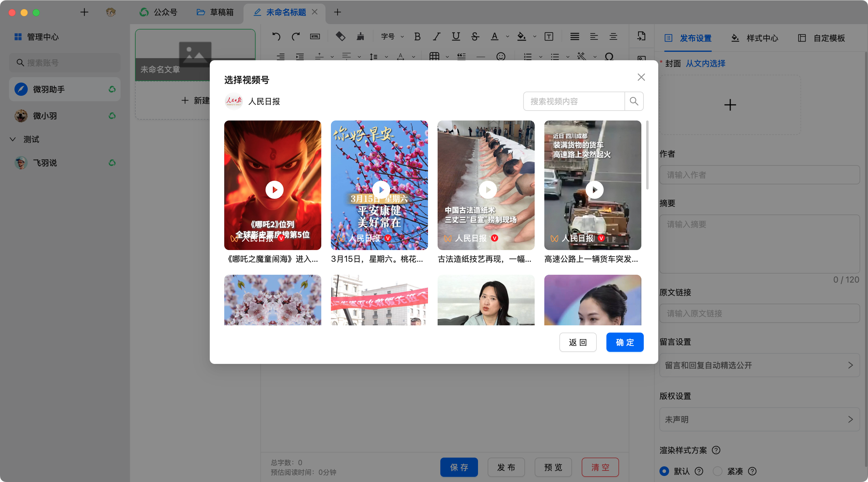Click the 搜索视频内容 search field
Viewport: 868px width, 482px height.
(574, 101)
